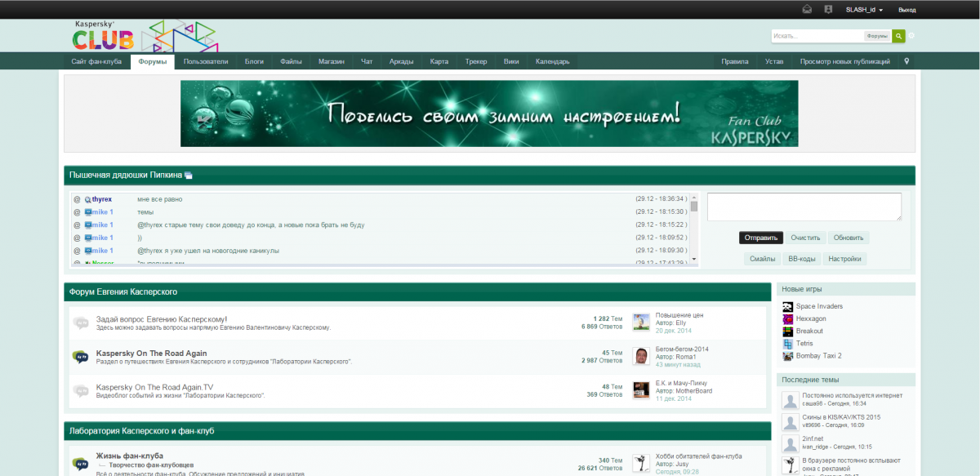Open the Аркады tab
This screenshot has width=980, height=476.
click(x=401, y=61)
